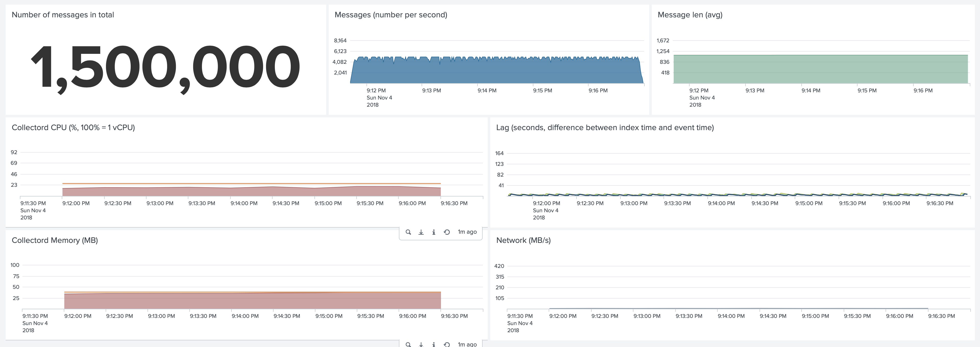Click 9:15:30 PM tick in Lag chart
This screenshot has height=347, width=980.
click(x=852, y=203)
